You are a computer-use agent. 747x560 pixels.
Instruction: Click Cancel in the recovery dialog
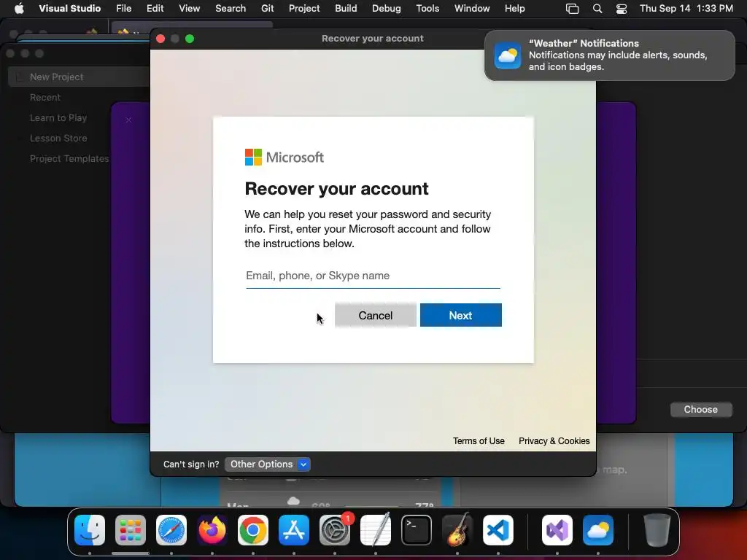tap(376, 315)
